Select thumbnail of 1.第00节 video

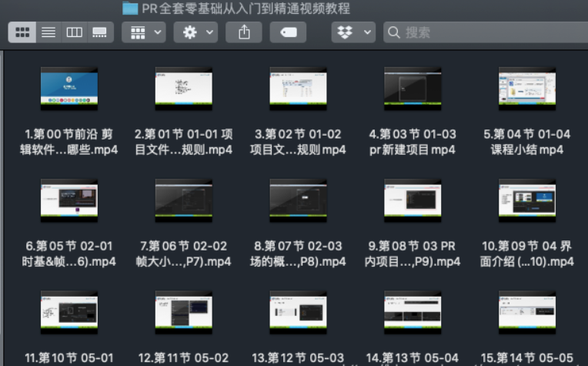tap(69, 89)
